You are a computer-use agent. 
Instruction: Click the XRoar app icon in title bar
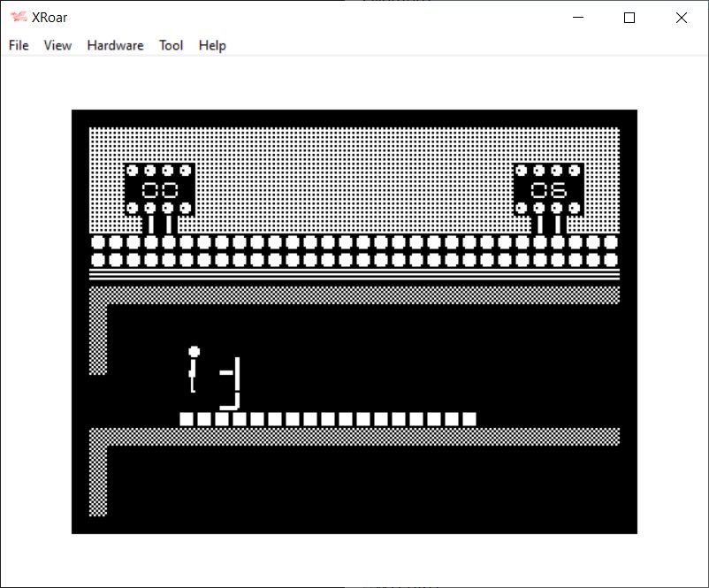pyautogui.click(x=17, y=18)
